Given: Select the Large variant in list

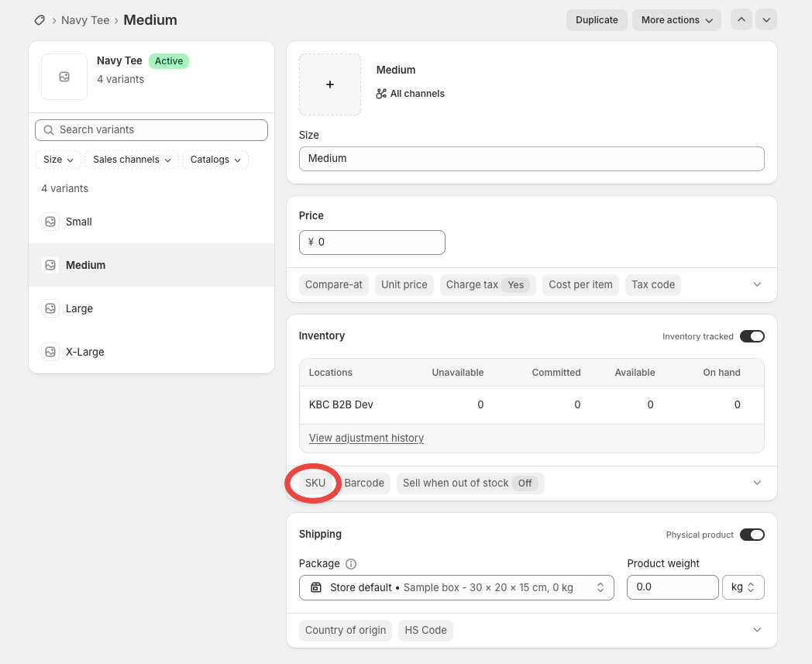Looking at the screenshot, I should click(x=151, y=308).
